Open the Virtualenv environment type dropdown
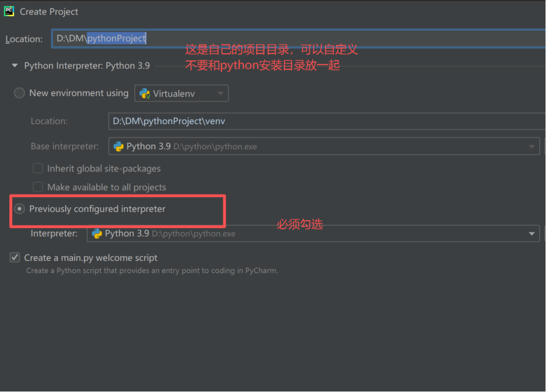The image size is (546, 392). (221, 93)
